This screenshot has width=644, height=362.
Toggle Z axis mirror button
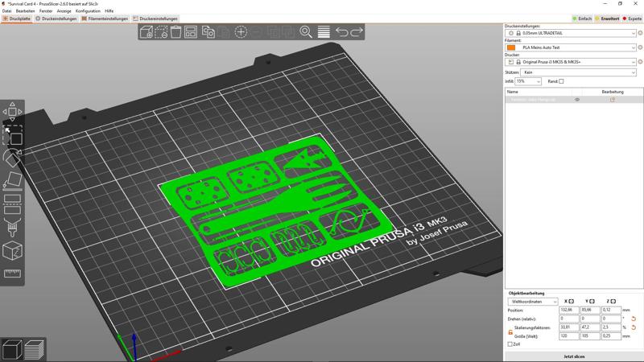(x=613, y=301)
